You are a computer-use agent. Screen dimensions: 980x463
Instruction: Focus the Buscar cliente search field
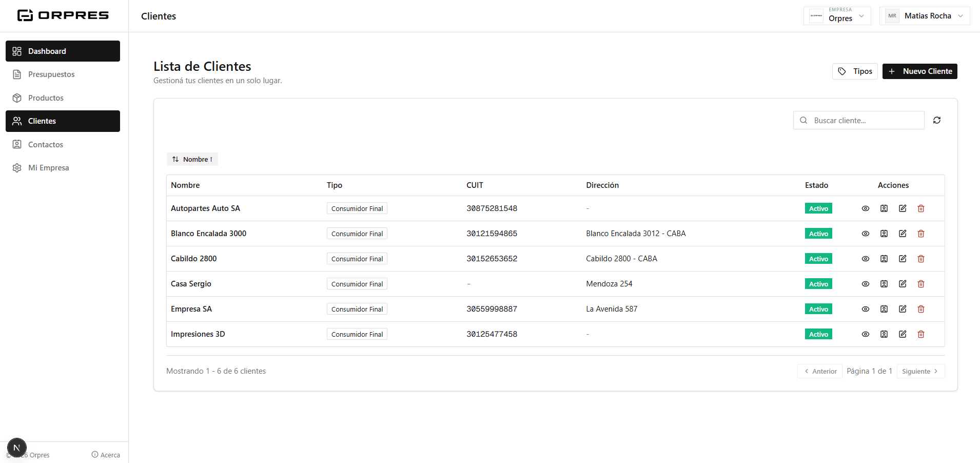point(859,120)
